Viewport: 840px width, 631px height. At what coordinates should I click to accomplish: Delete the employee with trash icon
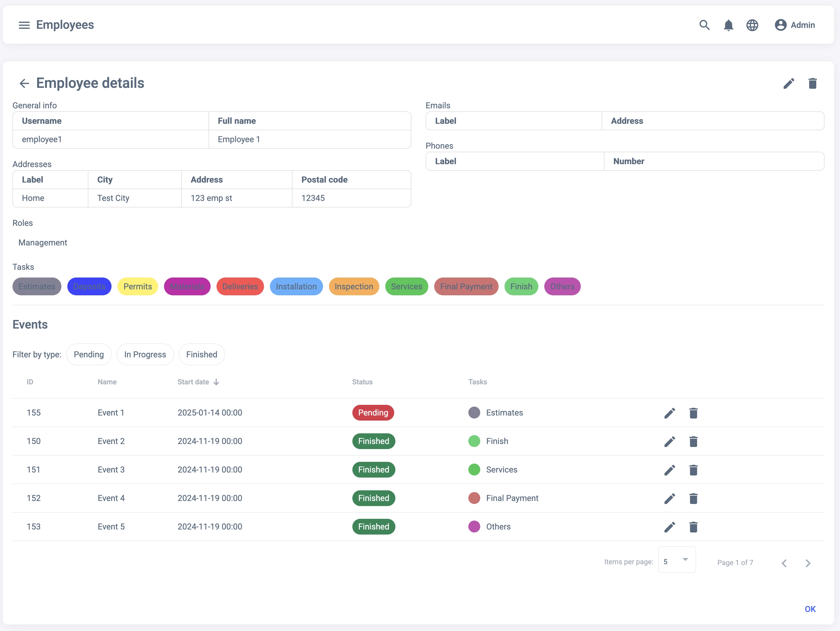[812, 83]
